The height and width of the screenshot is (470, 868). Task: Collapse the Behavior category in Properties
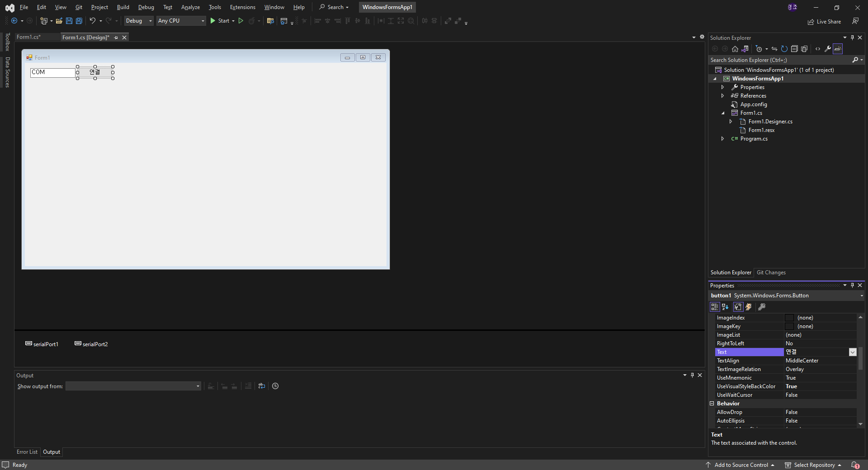click(x=712, y=404)
